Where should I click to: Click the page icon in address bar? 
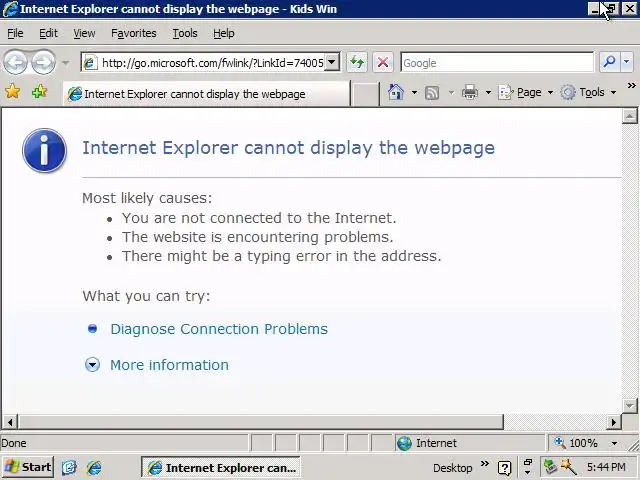[90, 63]
